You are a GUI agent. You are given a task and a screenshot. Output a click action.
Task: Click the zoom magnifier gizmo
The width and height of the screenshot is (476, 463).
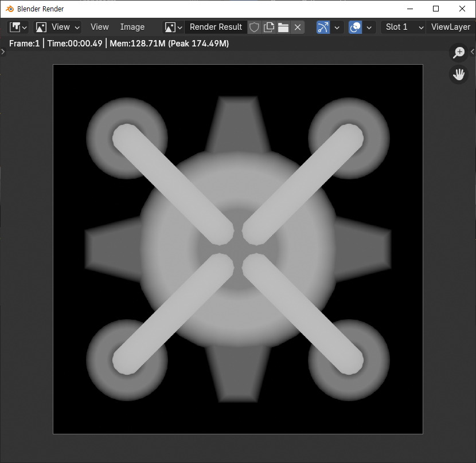click(459, 53)
